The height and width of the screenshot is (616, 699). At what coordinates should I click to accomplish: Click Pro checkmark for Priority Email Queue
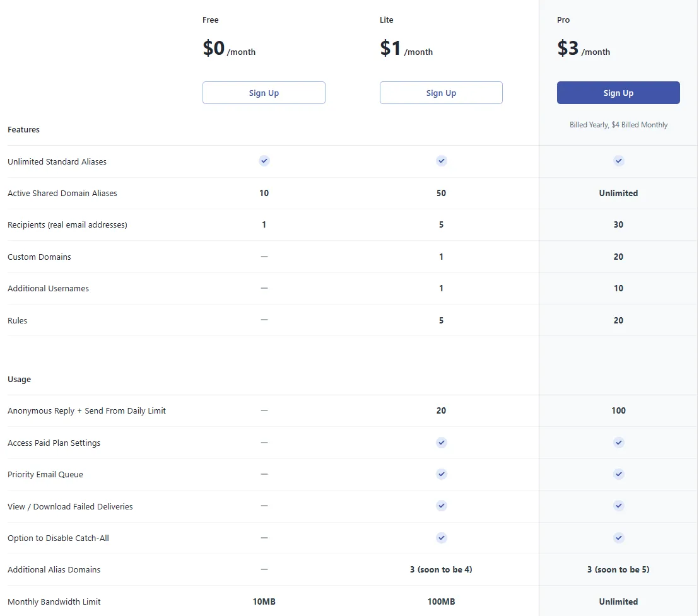click(619, 474)
